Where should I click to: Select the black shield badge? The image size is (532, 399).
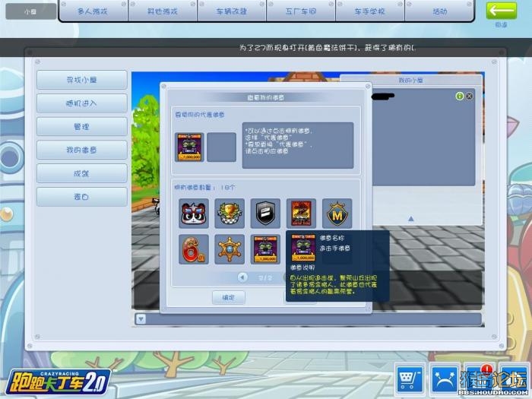coord(265,214)
